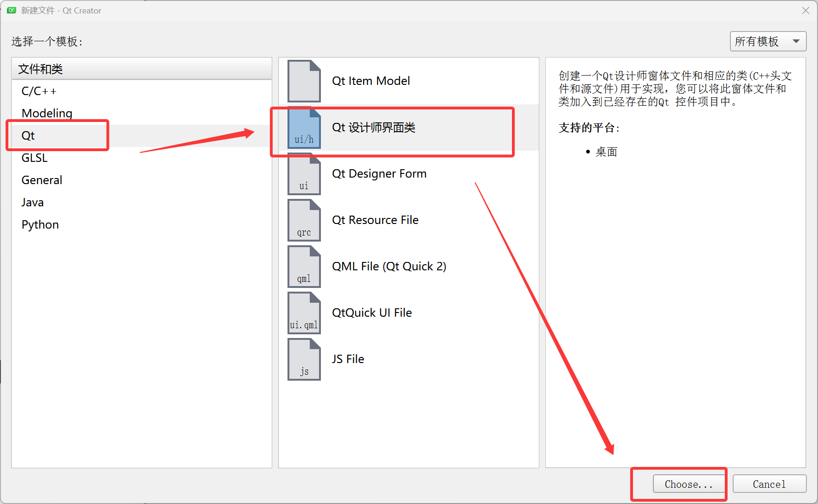Viewport: 818px width, 504px height.
Task: Select the Java category
Action: pyautogui.click(x=141, y=202)
